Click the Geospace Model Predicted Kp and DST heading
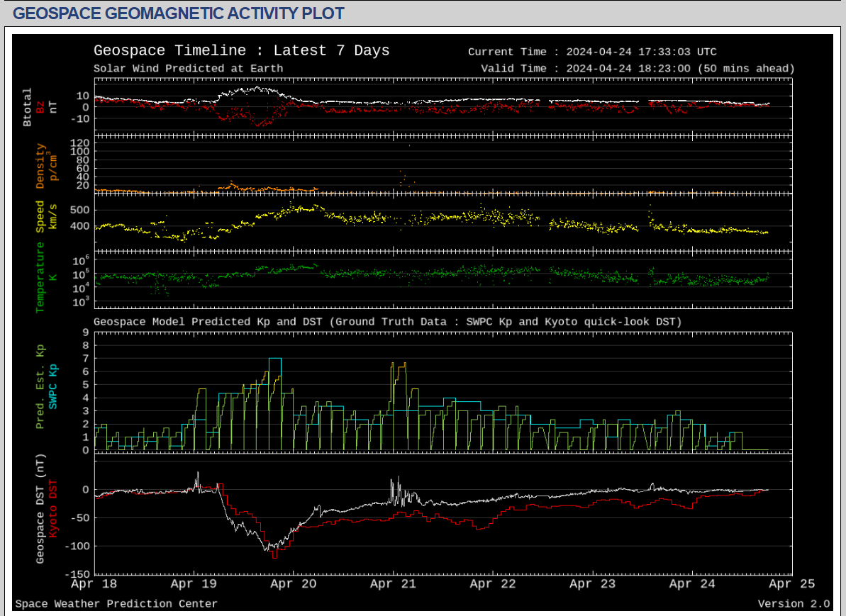Screen dimensions: 846x616 [x=387, y=322]
